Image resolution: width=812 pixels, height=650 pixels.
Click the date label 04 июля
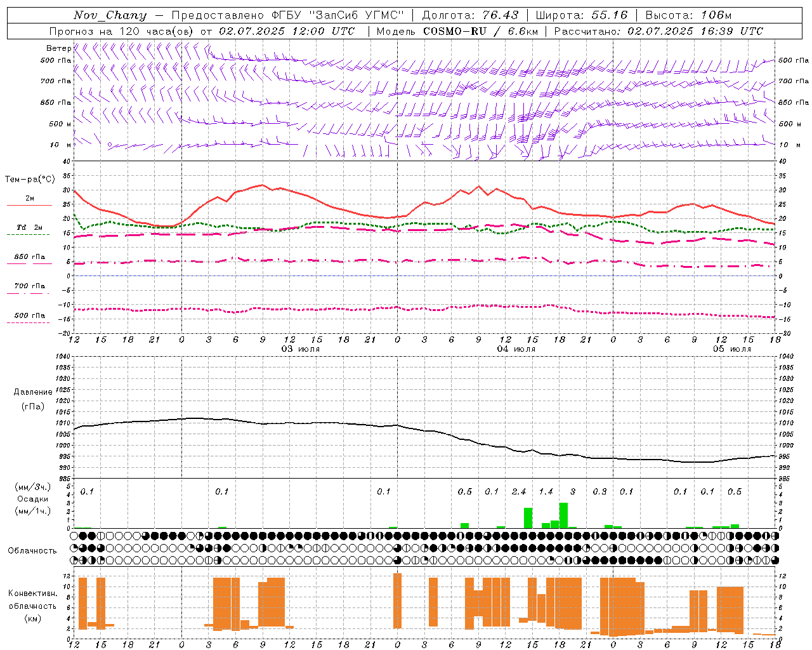516,349
